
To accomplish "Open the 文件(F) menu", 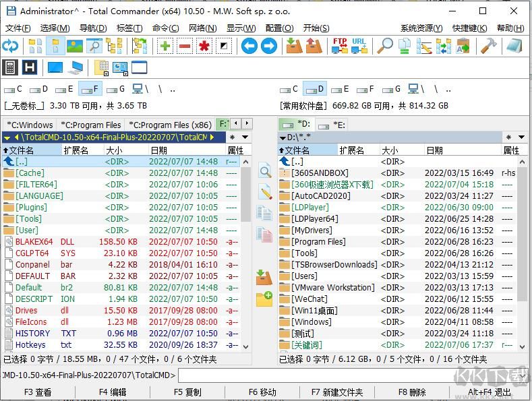I will [18, 28].
